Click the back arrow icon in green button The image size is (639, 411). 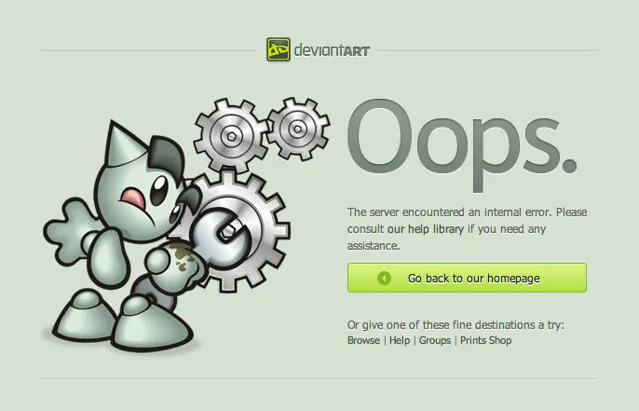click(x=384, y=278)
